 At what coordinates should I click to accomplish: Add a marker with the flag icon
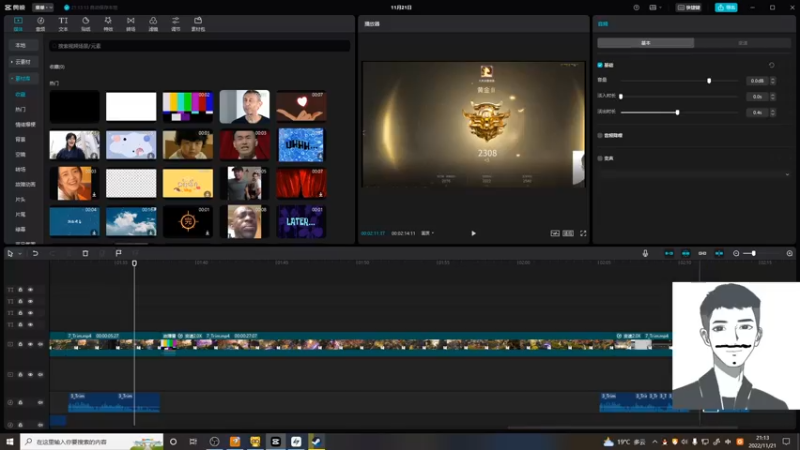[x=118, y=253]
